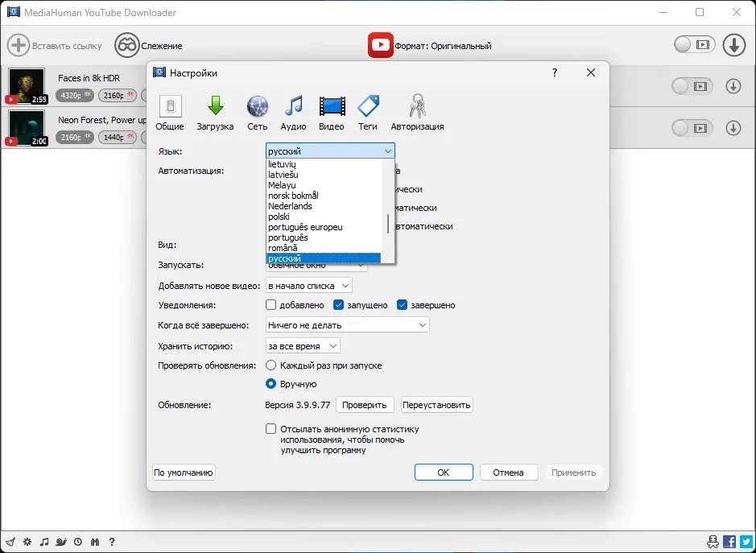Click the Применить apply button
Viewport: 756px width, 553px height.
(574, 473)
